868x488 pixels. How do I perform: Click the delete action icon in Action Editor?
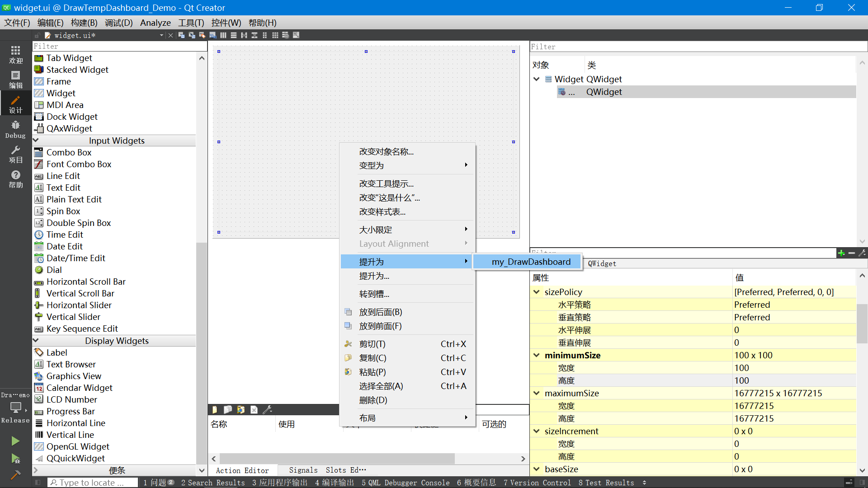(x=254, y=409)
